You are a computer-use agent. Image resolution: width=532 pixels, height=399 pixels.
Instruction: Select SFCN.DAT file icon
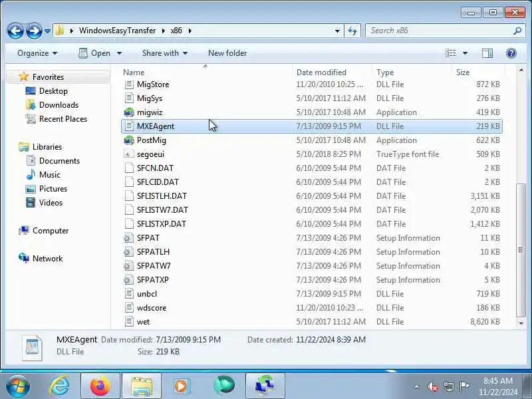pyautogui.click(x=129, y=168)
